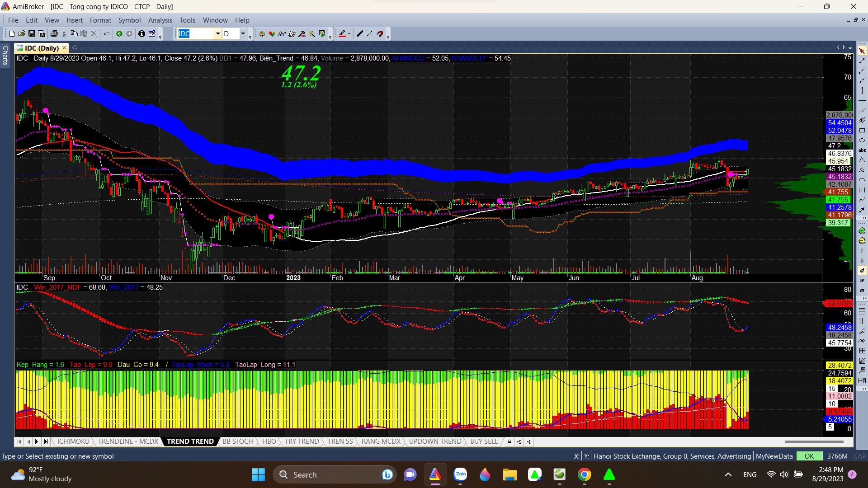Viewport: 868px width, 488px height.
Task: Select the arc drawing tool
Action: 862,179
